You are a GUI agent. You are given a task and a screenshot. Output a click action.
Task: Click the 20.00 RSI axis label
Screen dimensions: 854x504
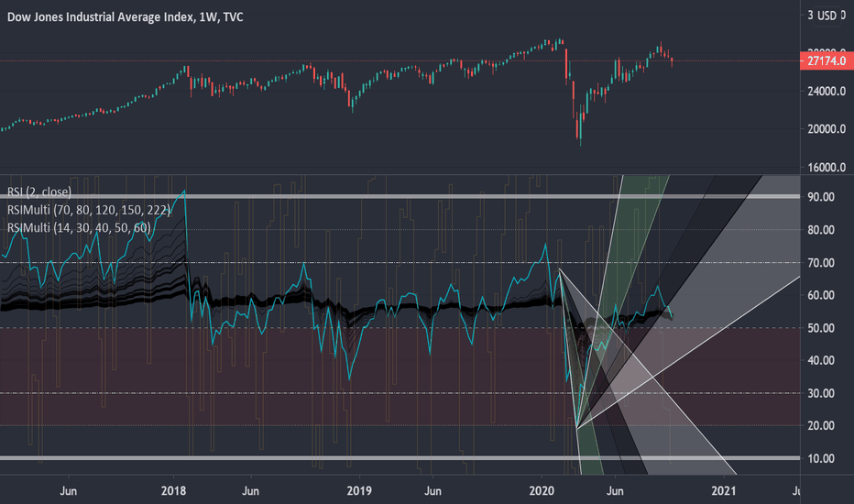tap(821, 425)
